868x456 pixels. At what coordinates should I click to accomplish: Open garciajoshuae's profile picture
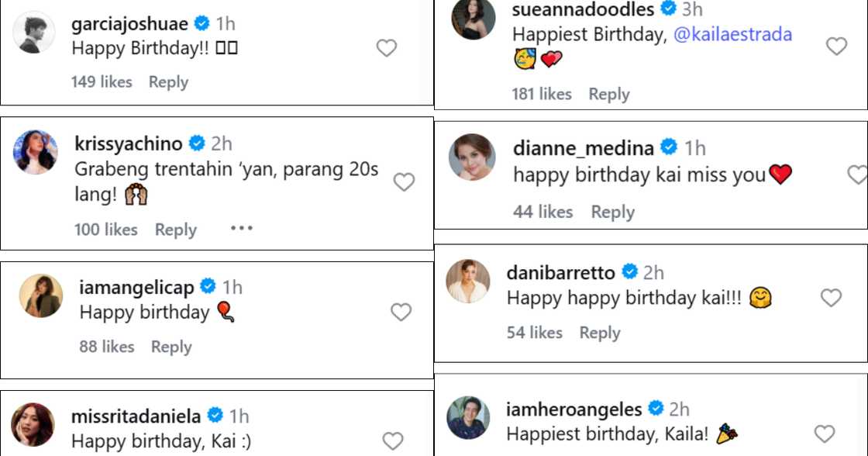pyautogui.click(x=35, y=33)
